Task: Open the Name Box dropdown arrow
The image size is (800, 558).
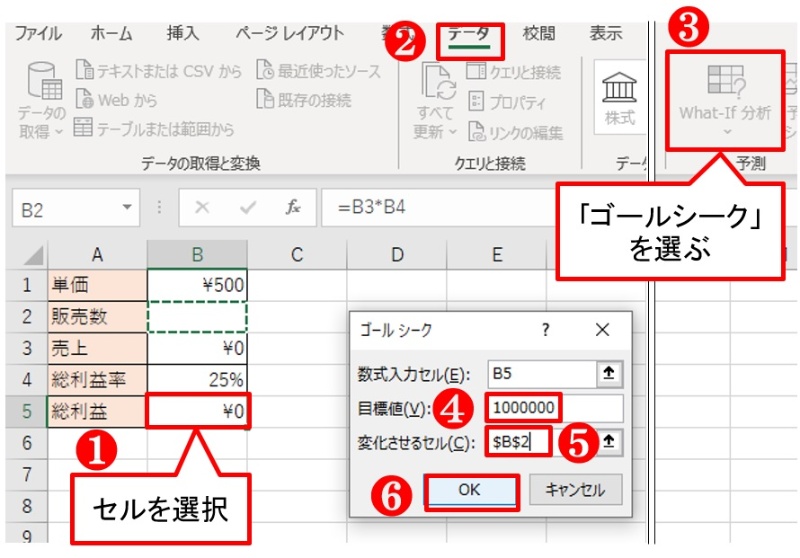Action: 126,208
